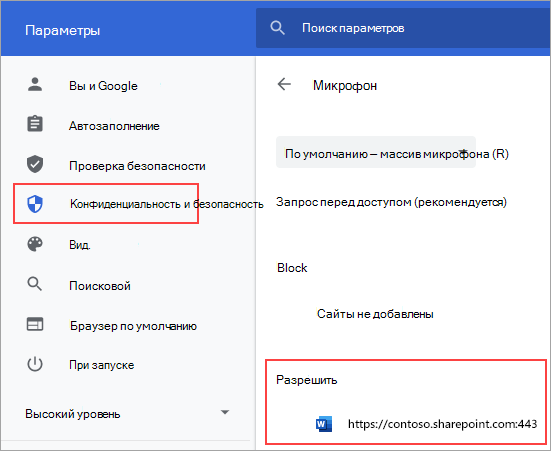
Task: Click the blue shield privacy icon
Action: click(35, 204)
